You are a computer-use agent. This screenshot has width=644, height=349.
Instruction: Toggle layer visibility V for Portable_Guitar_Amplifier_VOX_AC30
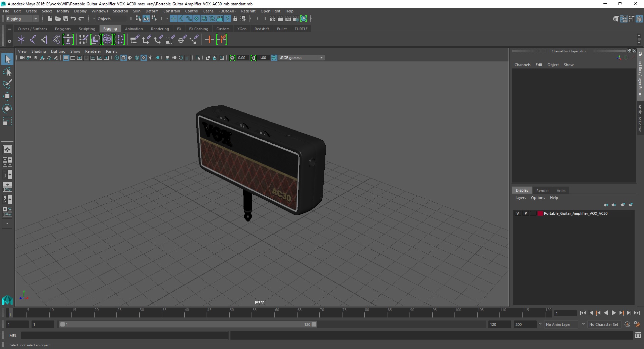518,213
